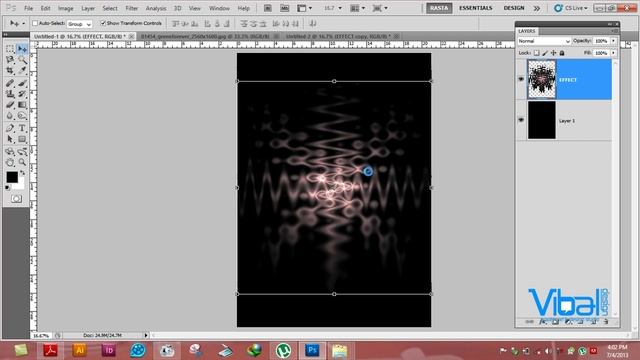640x360 pixels.
Task: Select the Blur tool
Action: [10, 116]
